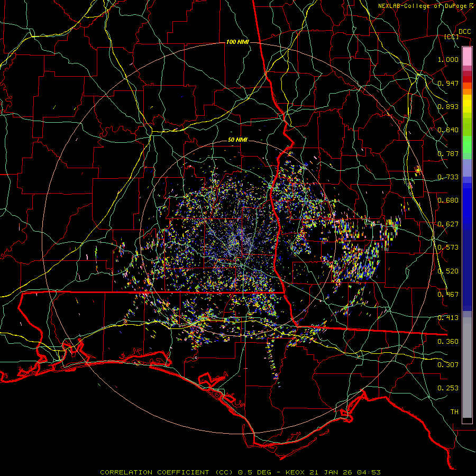Select the 0.840 legend value
This screenshot has height=476, width=476.
click(x=448, y=130)
